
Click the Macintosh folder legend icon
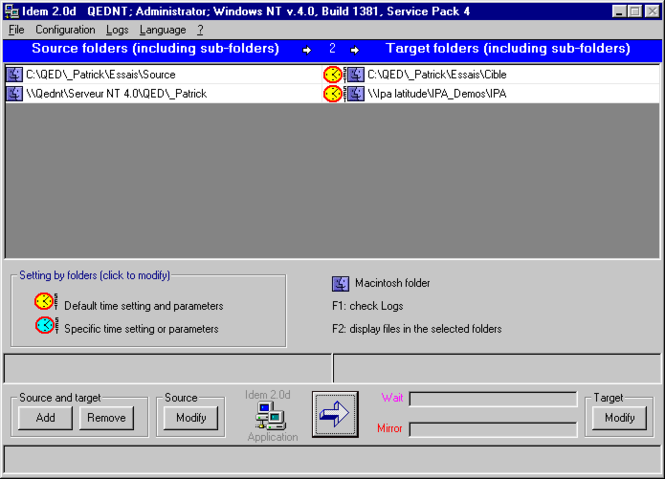point(340,283)
